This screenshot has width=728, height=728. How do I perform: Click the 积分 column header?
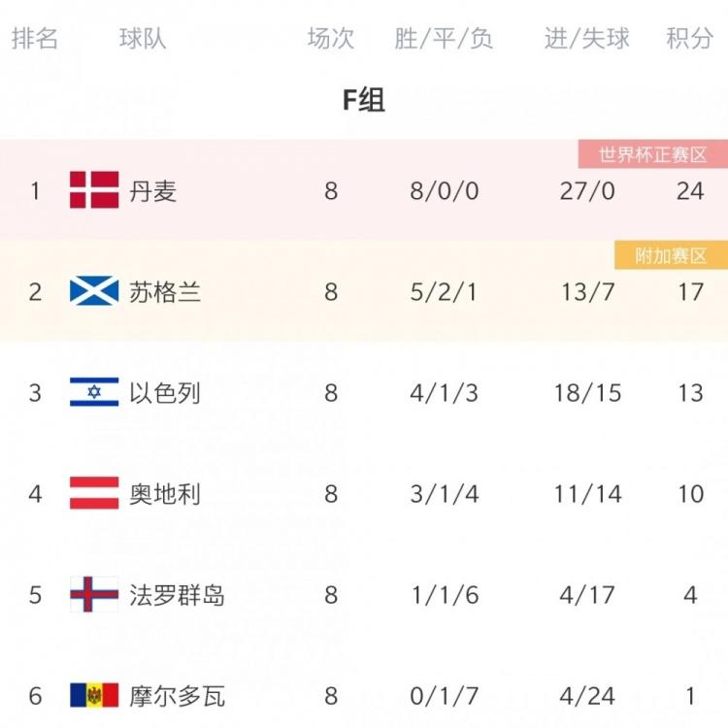(689, 38)
